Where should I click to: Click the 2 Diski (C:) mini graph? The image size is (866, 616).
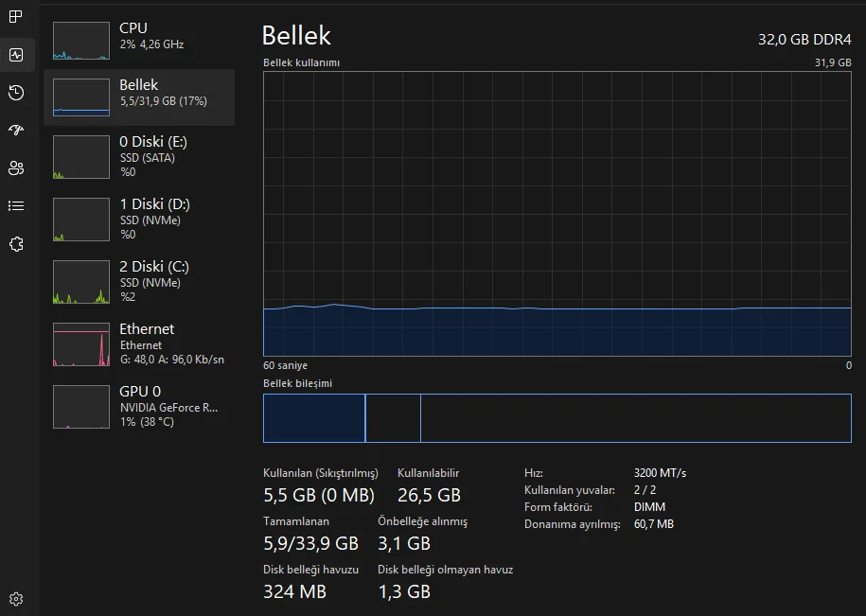pos(81,282)
